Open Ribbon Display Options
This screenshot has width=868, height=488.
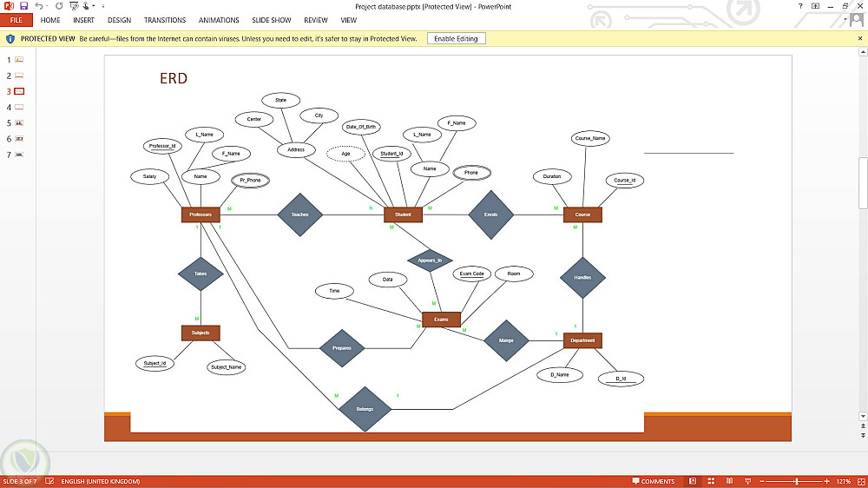point(815,6)
